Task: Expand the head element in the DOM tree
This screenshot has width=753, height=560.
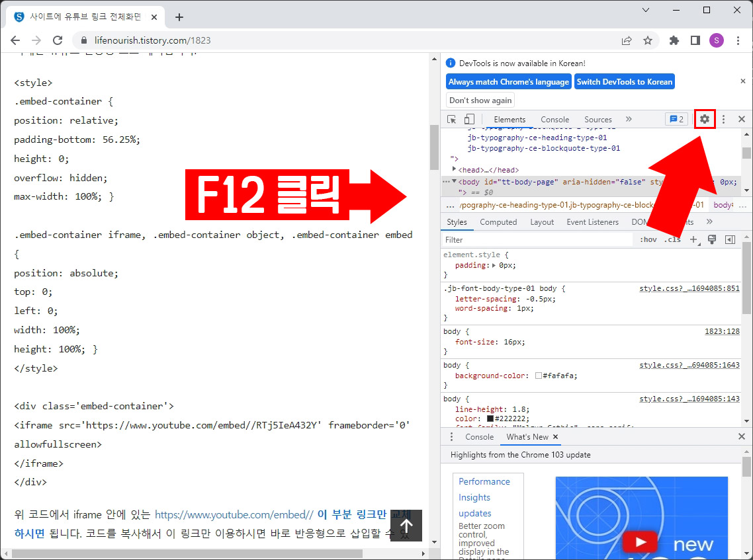Action: (455, 170)
